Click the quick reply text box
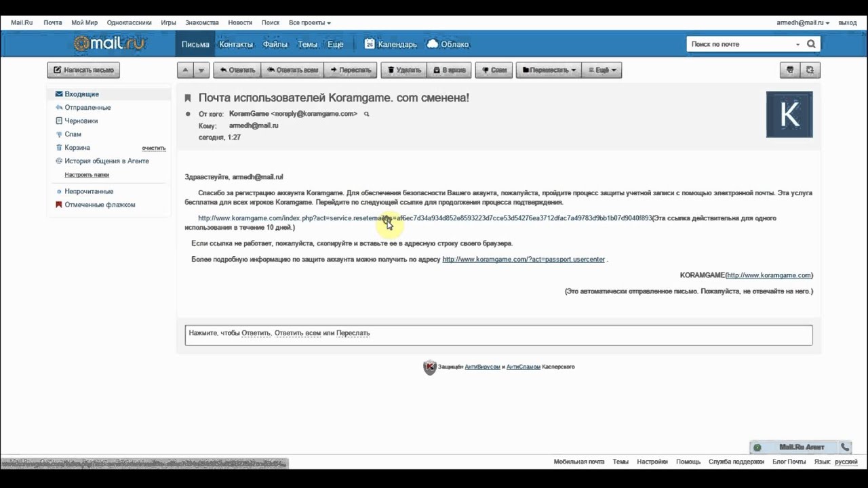Screen dimensions: 868x488 tap(498, 335)
